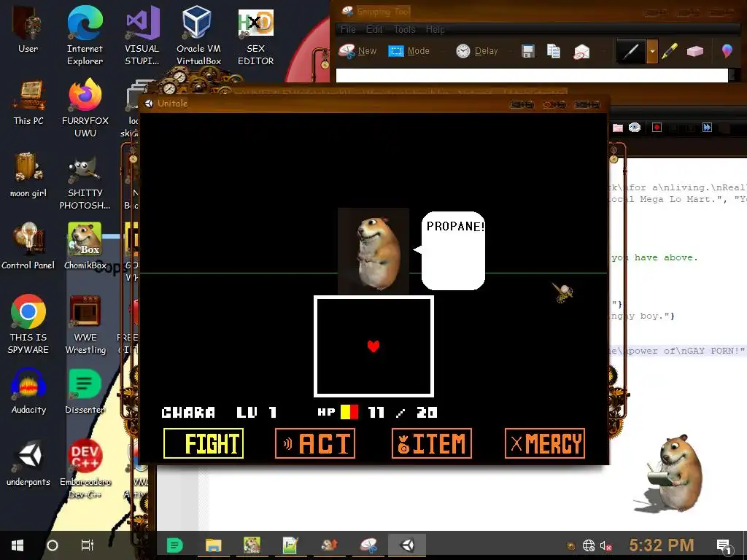Open the FURRYFOX UWU Firefox desktop icon
The image size is (747, 560).
pos(85,108)
